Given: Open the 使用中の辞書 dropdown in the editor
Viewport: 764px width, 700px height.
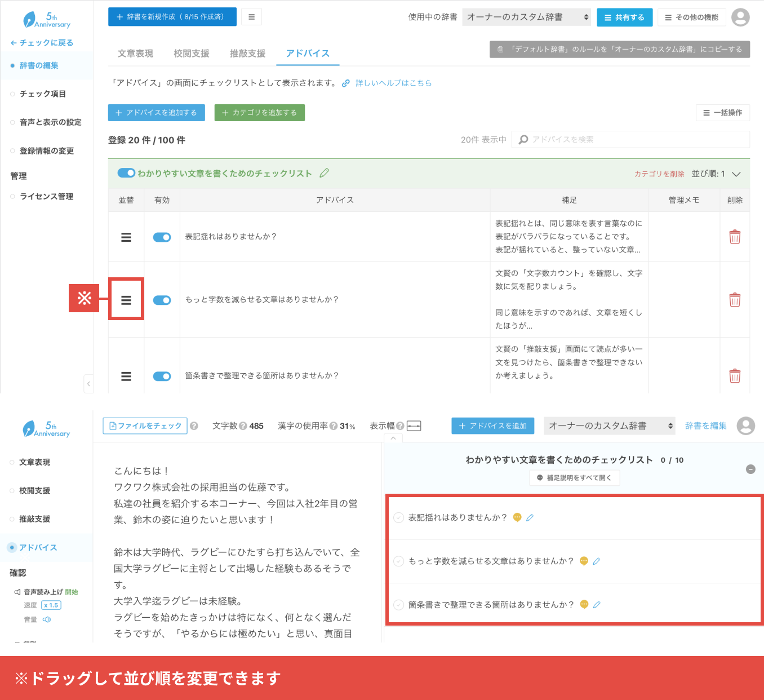Looking at the screenshot, I should (527, 17).
